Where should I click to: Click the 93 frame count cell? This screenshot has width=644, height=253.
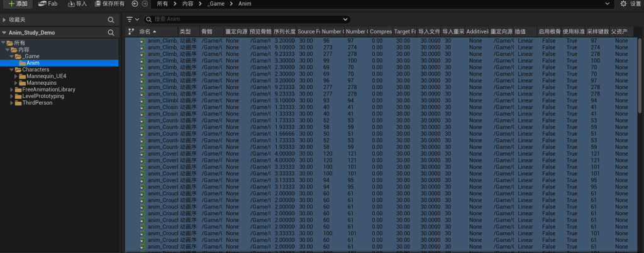(x=326, y=100)
